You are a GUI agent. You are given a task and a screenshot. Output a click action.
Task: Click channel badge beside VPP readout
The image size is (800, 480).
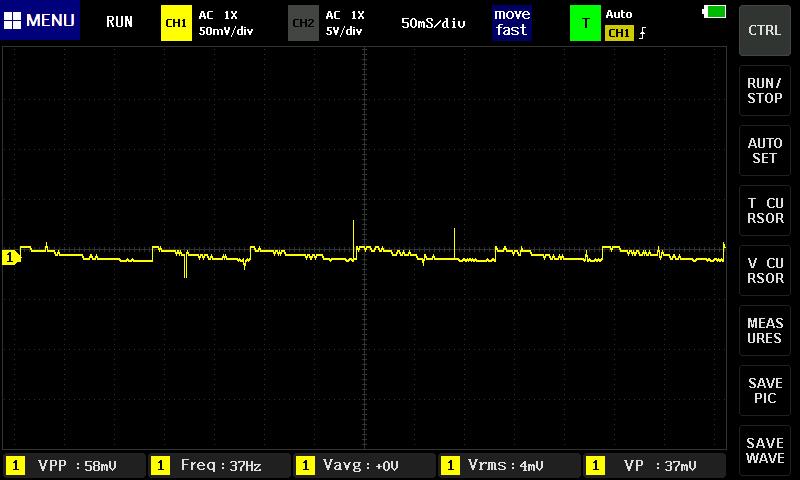15,465
